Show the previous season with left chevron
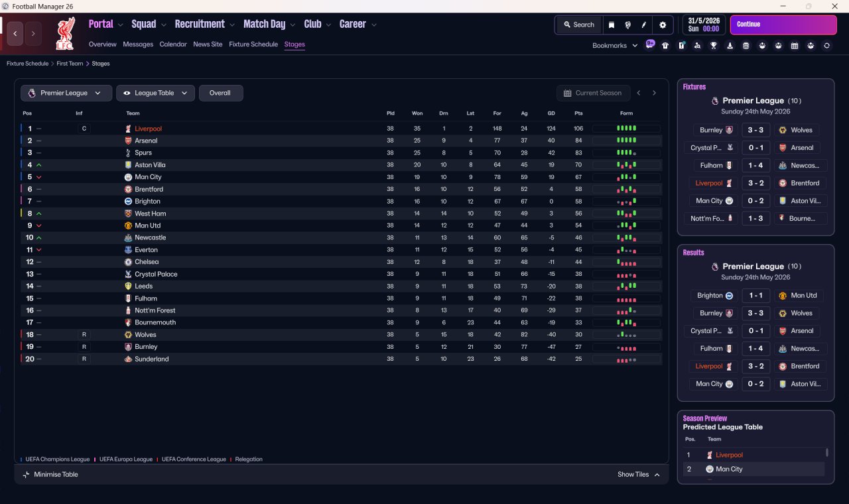 coord(639,93)
